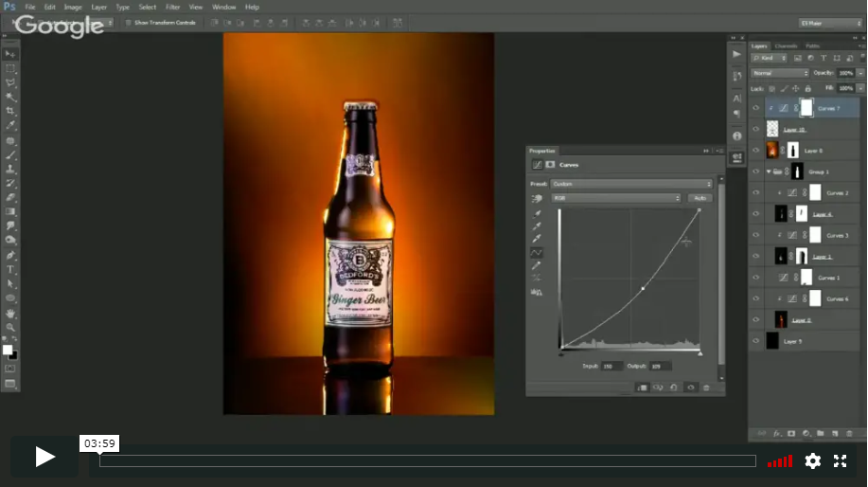Click the curve Input value field
Image resolution: width=868 pixels, height=487 pixels.
611,367
